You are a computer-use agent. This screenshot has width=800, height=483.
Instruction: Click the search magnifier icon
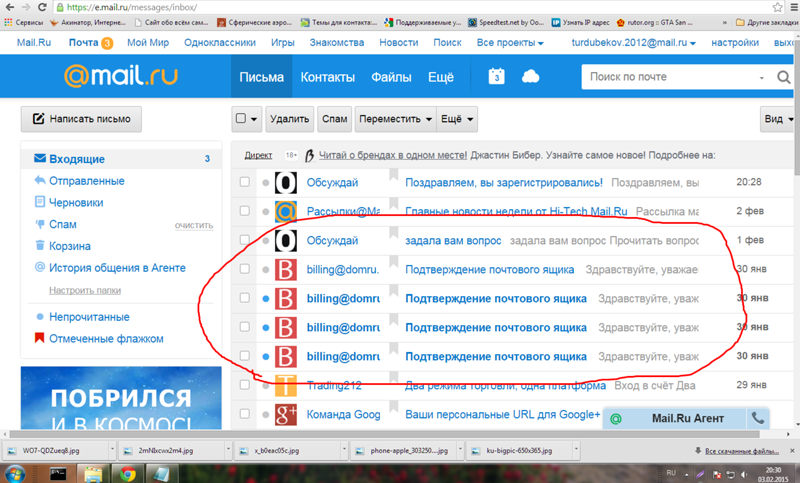click(x=783, y=77)
